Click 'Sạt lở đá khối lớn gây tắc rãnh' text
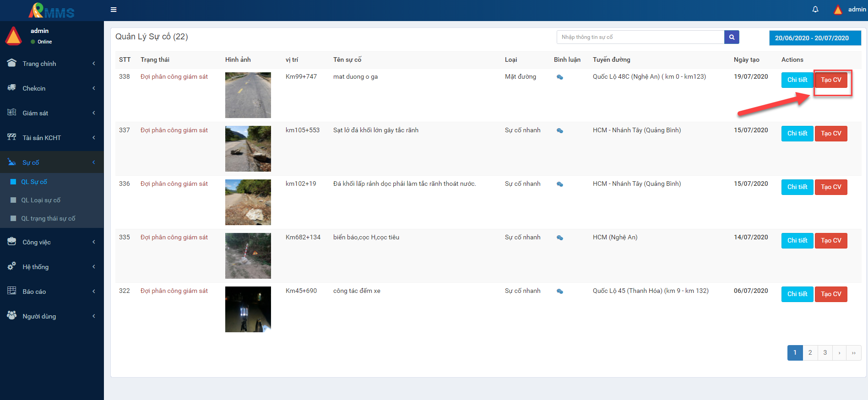 (x=376, y=130)
